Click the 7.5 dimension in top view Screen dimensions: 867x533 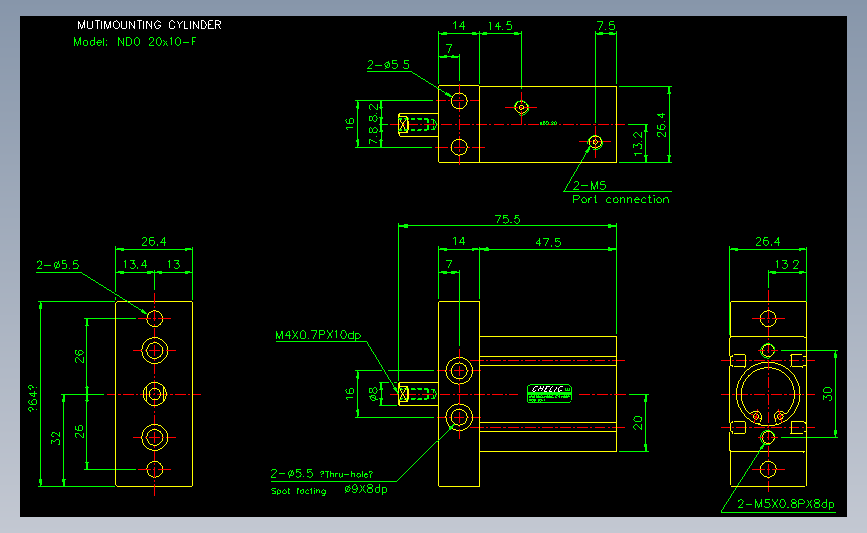pos(606,26)
